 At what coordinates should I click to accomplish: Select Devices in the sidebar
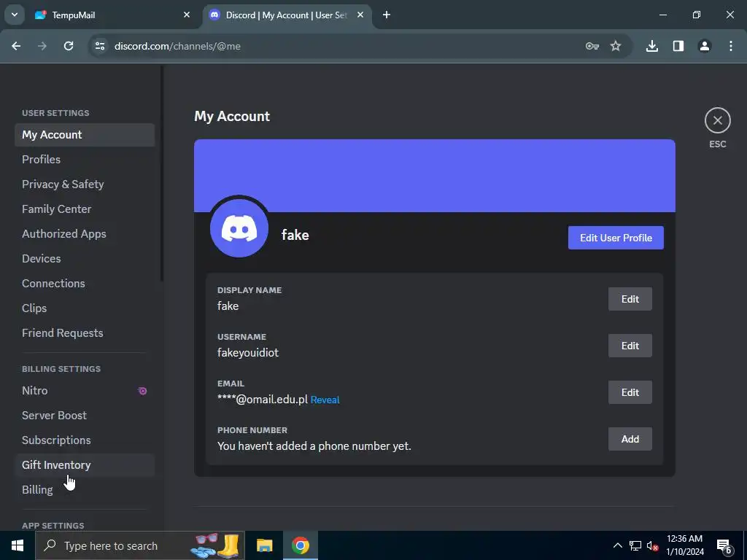click(85, 259)
